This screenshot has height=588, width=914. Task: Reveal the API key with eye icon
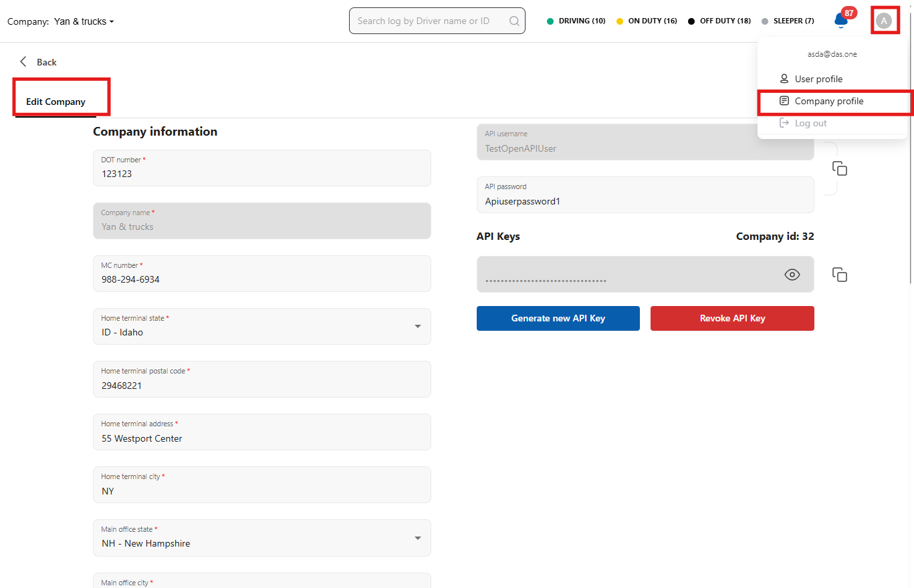[792, 275]
